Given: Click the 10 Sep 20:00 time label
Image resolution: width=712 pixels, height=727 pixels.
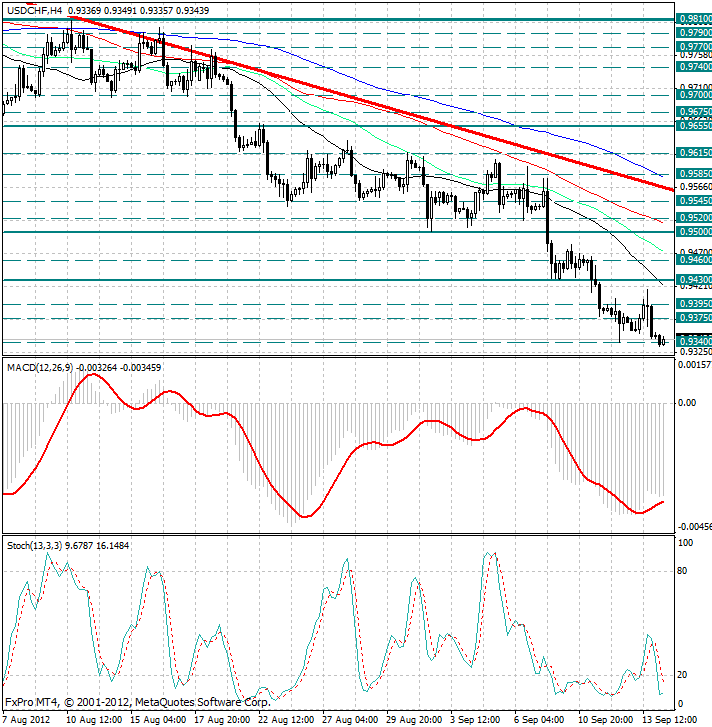Looking at the screenshot, I should [x=605, y=720].
